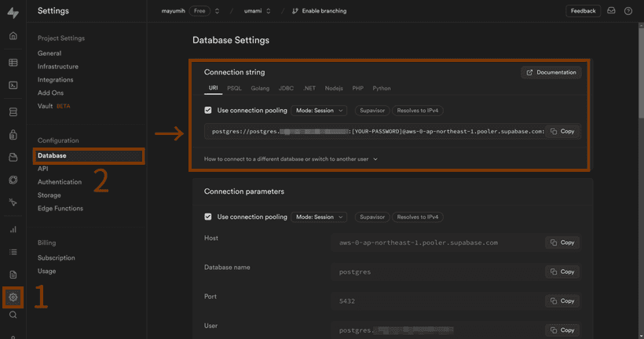Click the copy icon in the connection string row
Image resolution: width=644 pixels, height=339 pixels.
(554, 131)
